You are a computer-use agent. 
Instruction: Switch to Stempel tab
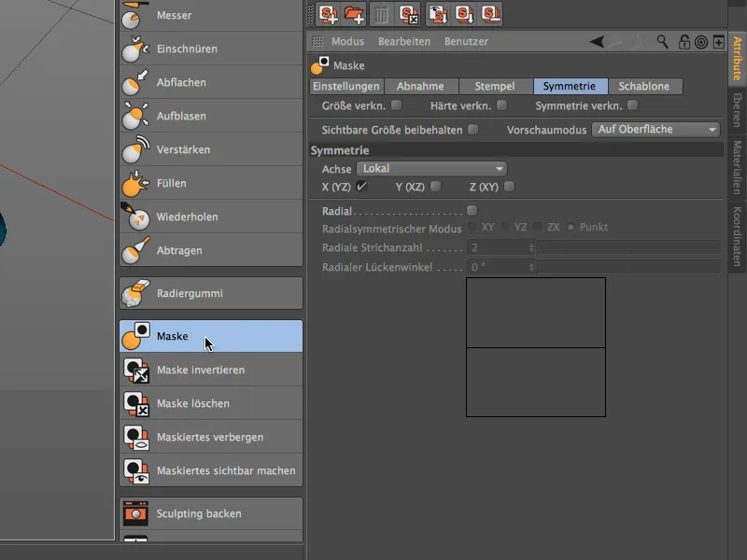[x=495, y=86]
